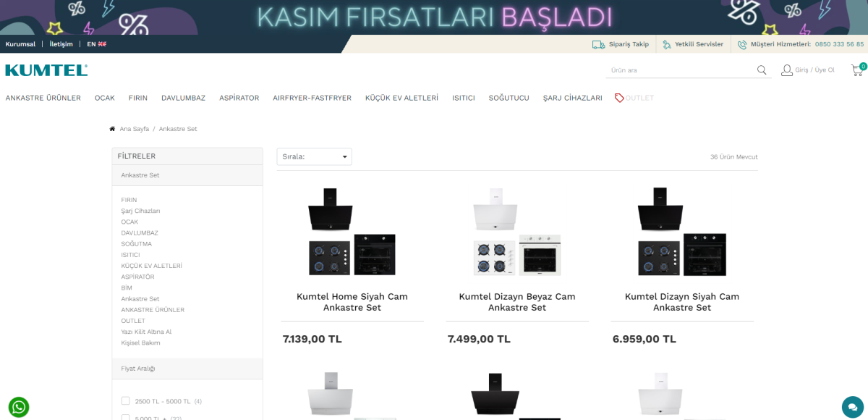This screenshot has width=868, height=420.
Task: Check the 2500 TL - 5000 TL filter
Action: pos(126,400)
